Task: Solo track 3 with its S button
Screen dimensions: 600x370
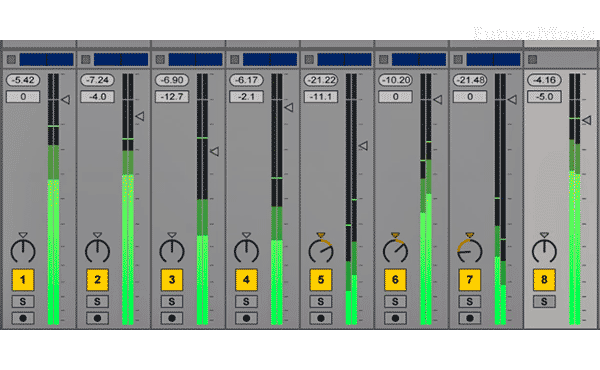Action: click(172, 302)
